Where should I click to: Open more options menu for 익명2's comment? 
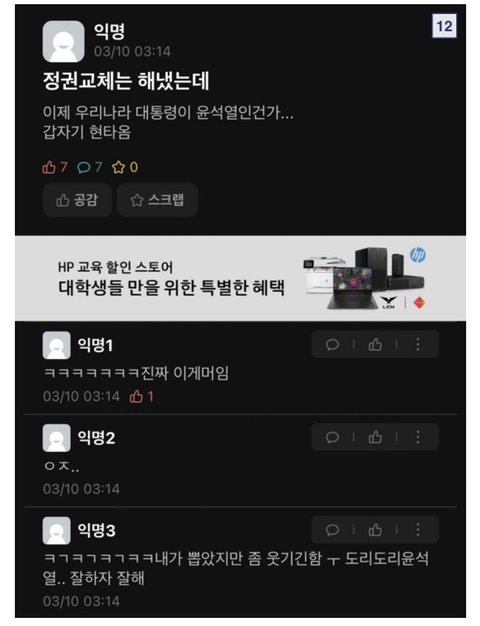(418, 437)
